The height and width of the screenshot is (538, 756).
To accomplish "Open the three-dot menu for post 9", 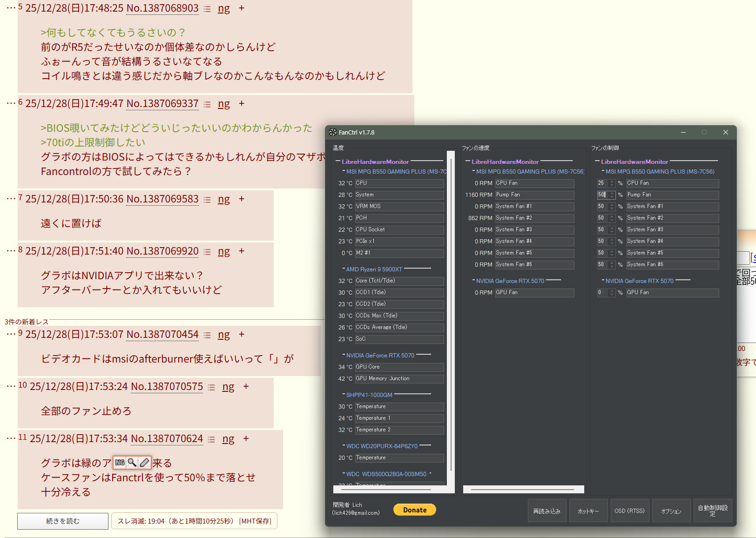I will pos(11,334).
